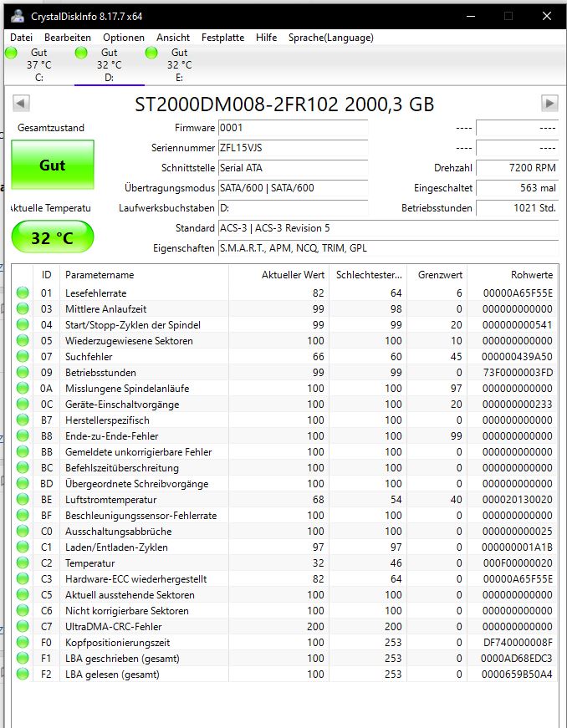Click status icon for UltraDMA-CRC-Fehler
The width and height of the screenshot is (567, 728).
click(23, 626)
